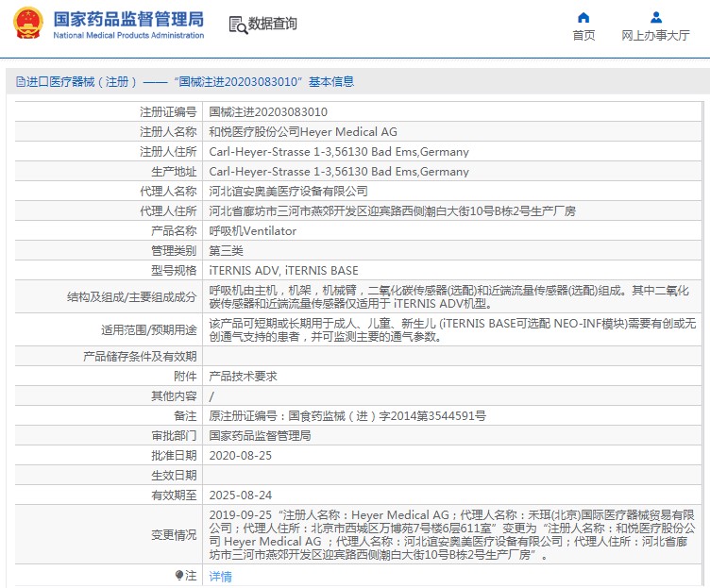Click management class value 第三类
Viewport: 710px width, 588px height.
(226, 251)
